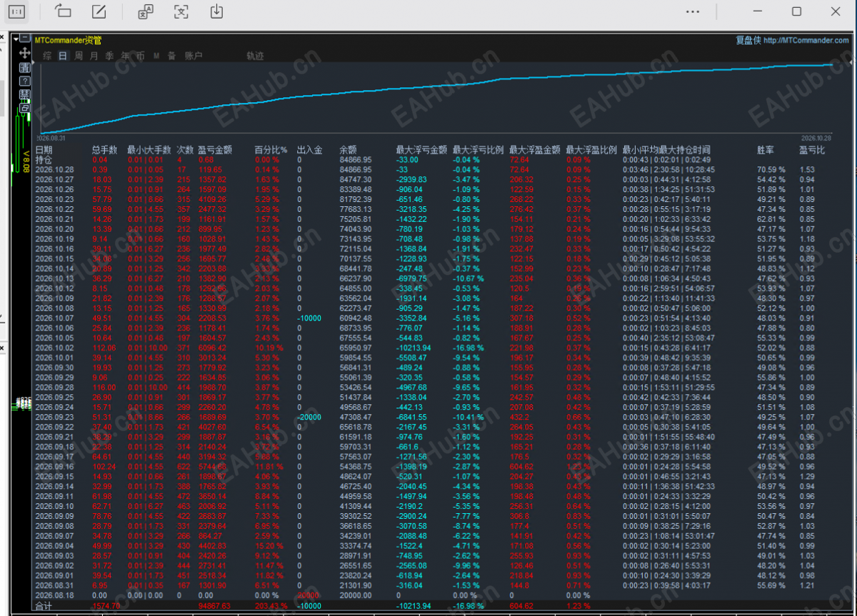Open the 账户 (account) tab

194,56
